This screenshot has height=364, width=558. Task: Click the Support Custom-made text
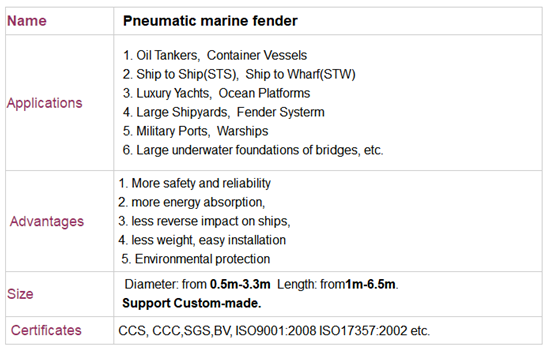click(x=191, y=303)
